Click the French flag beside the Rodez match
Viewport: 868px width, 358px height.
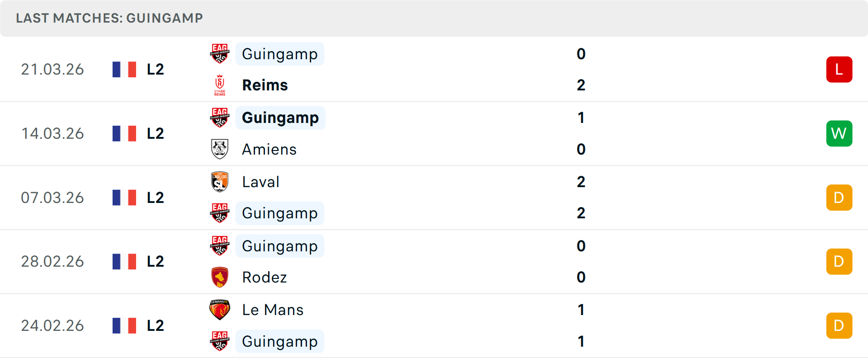(124, 261)
